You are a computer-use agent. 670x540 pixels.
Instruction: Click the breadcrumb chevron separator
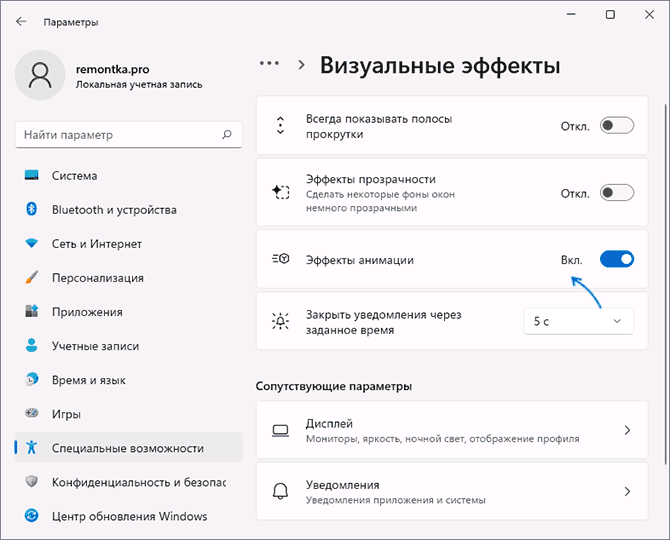point(302,65)
